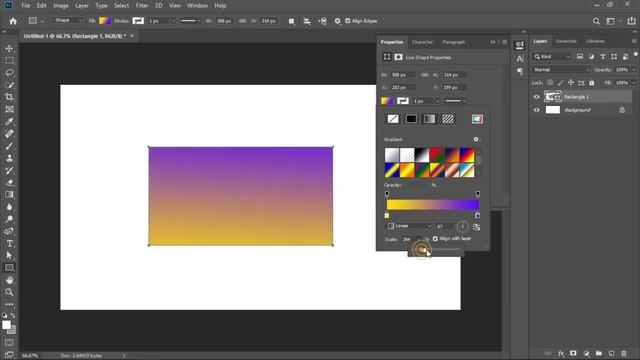
Task: Open the Shape tool mode dropdown
Action: 68,20
